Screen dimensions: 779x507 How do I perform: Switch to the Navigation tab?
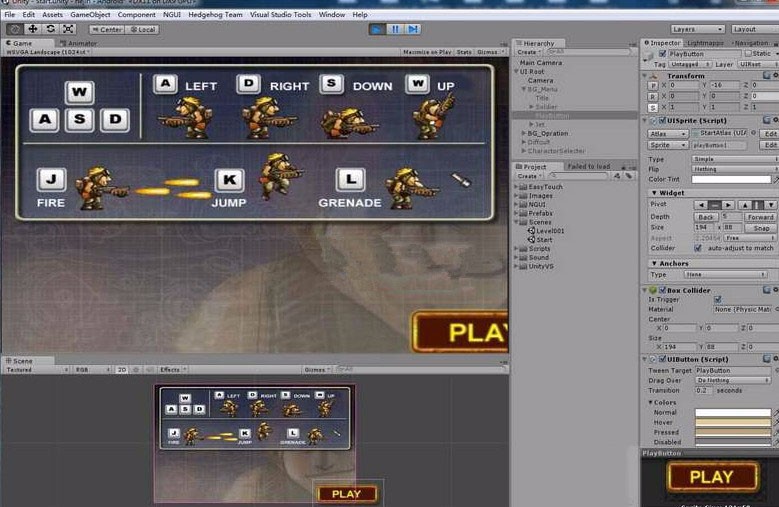tap(751, 43)
